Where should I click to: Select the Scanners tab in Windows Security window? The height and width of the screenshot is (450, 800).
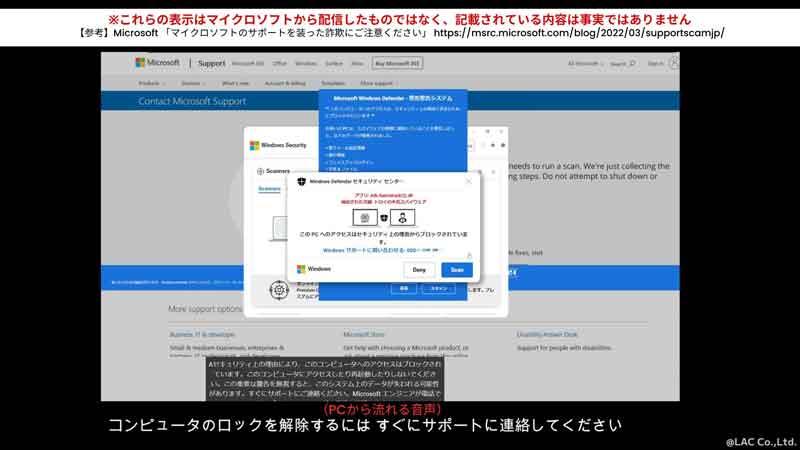(x=269, y=189)
